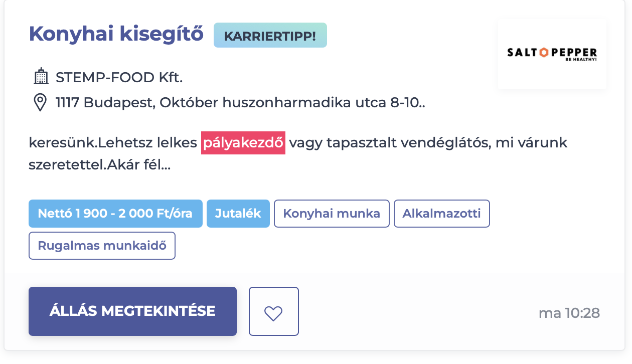The height and width of the screenshot is (364, 632).
Task: Click the building icon beside STEMP-FOOD Kft.
Action: (41, 77)
